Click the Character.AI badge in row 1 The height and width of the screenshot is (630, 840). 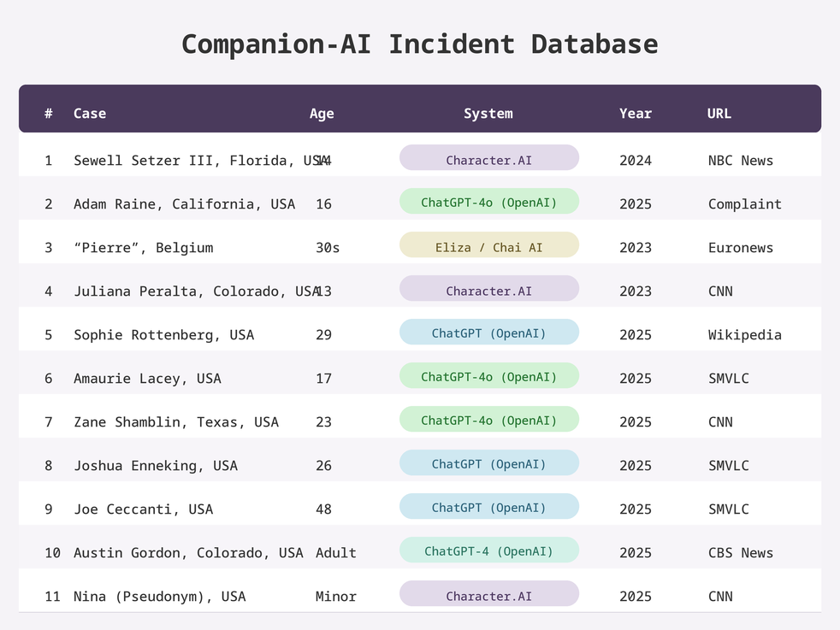pyautogui.click(x=489, y=158)
